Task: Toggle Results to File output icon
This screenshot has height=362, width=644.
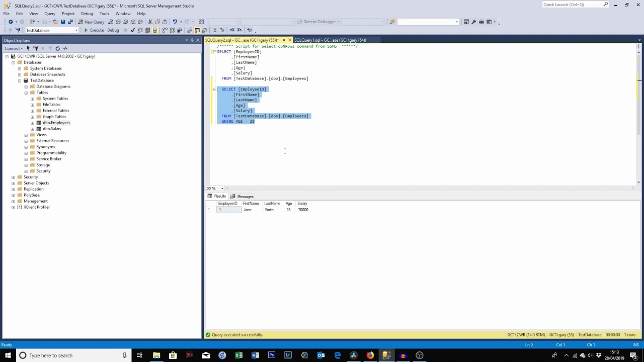Action: [204, 30]
